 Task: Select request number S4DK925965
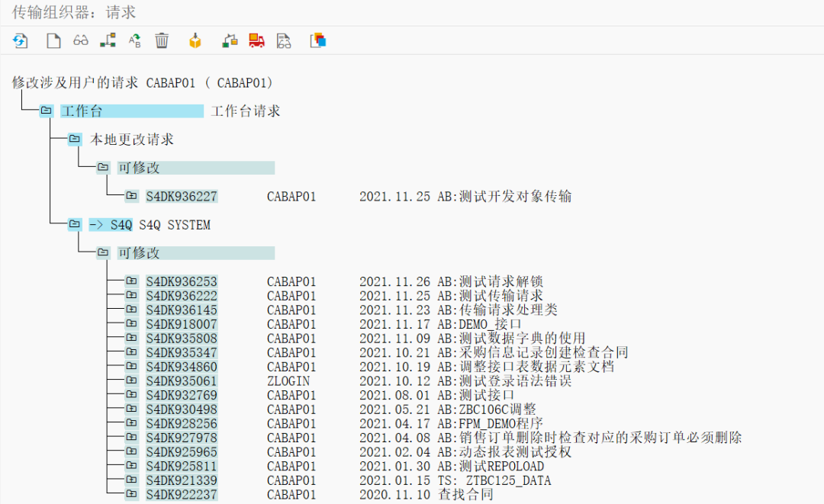click(182, 451)
